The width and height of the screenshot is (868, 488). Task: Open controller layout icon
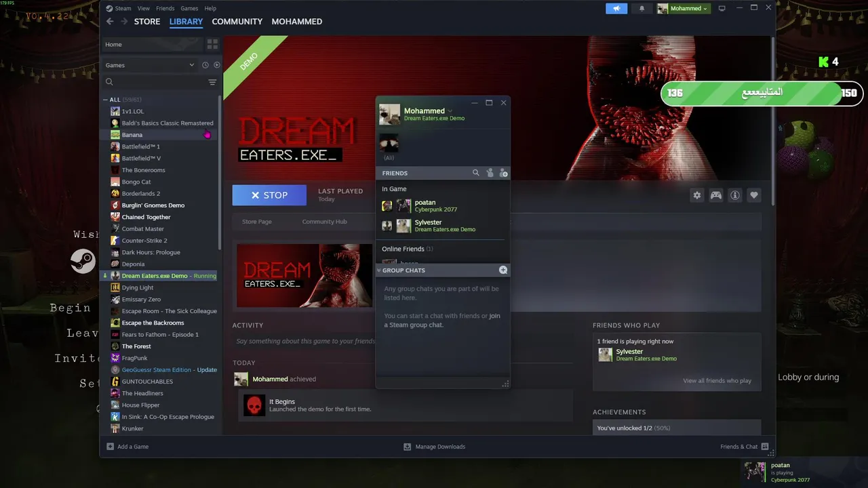716,195
